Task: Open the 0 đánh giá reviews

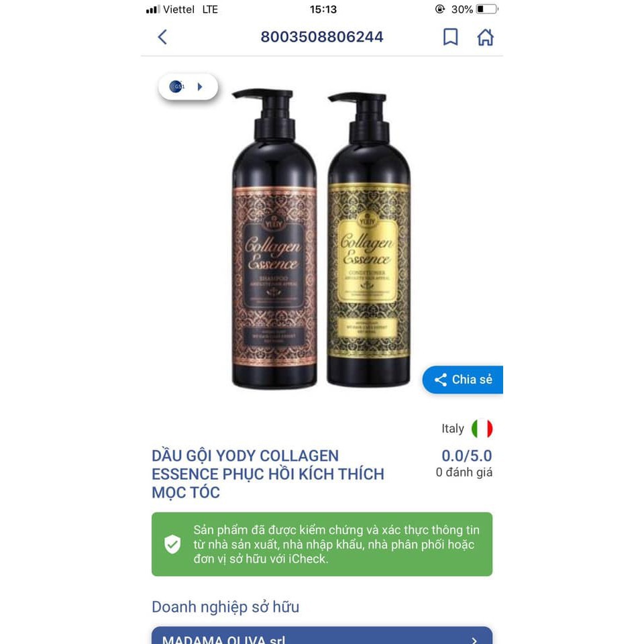Action: point(464,472)
